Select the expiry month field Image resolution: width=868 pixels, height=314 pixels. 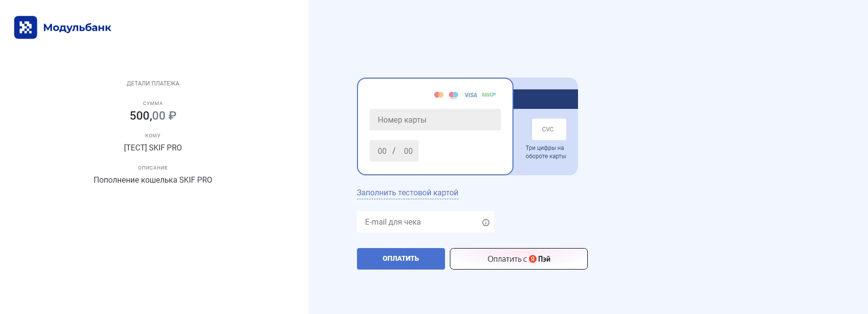pyautogui.click(x=382, y=151)
